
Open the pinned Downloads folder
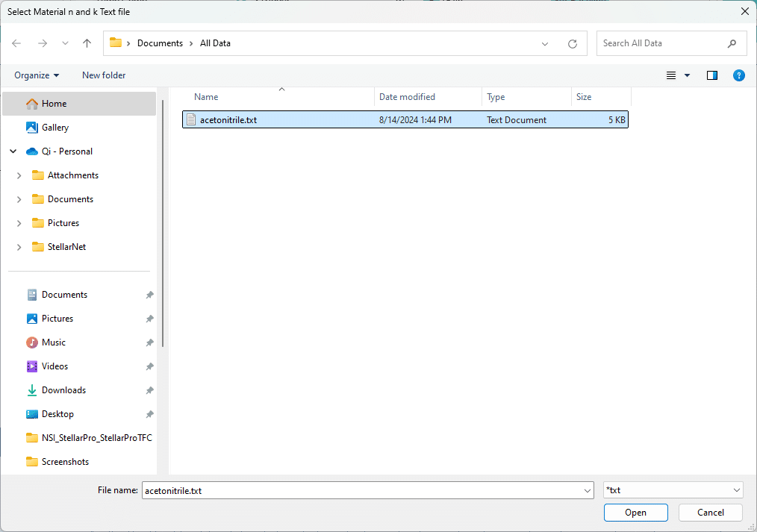62,389
